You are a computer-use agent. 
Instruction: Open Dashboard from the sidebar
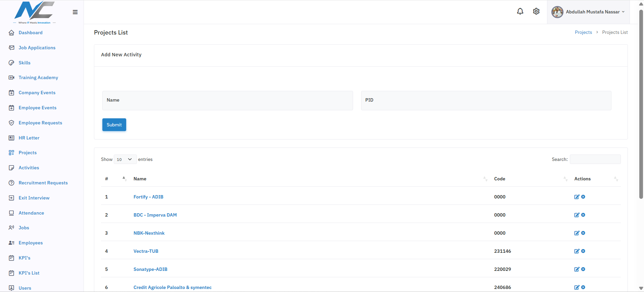pos(31,33)
